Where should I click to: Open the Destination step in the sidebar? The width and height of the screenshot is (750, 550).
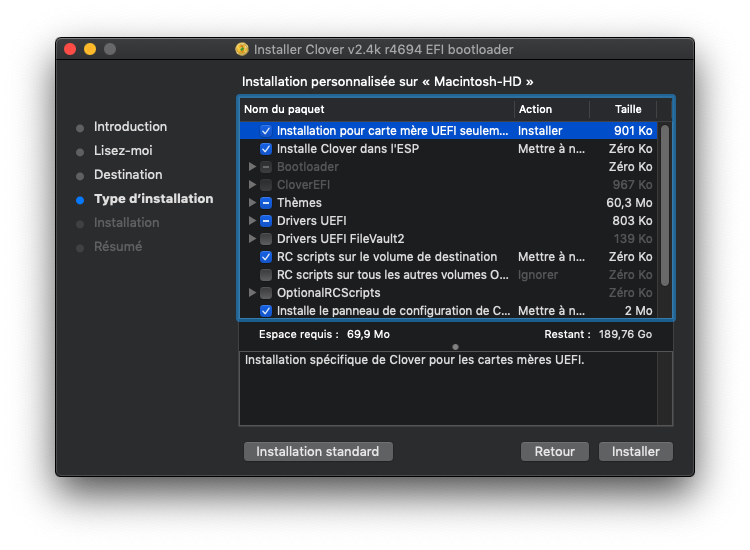tap(128, 175)
